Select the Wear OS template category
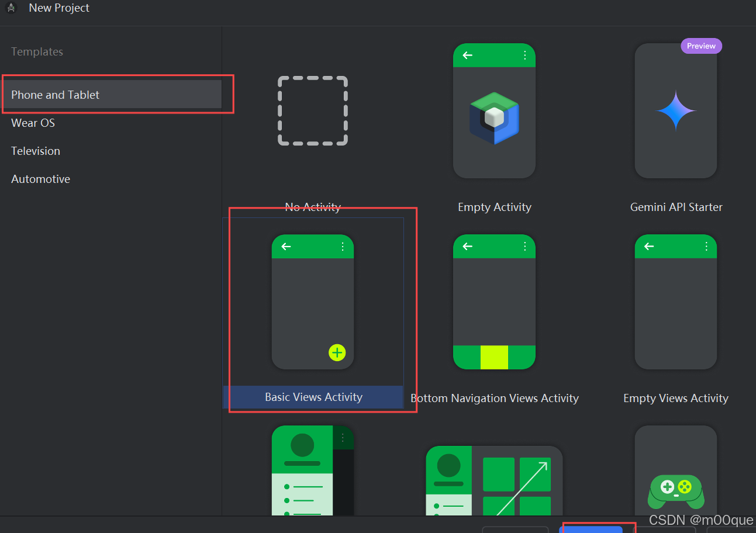 pyautogui.click(x=33, y=123)
